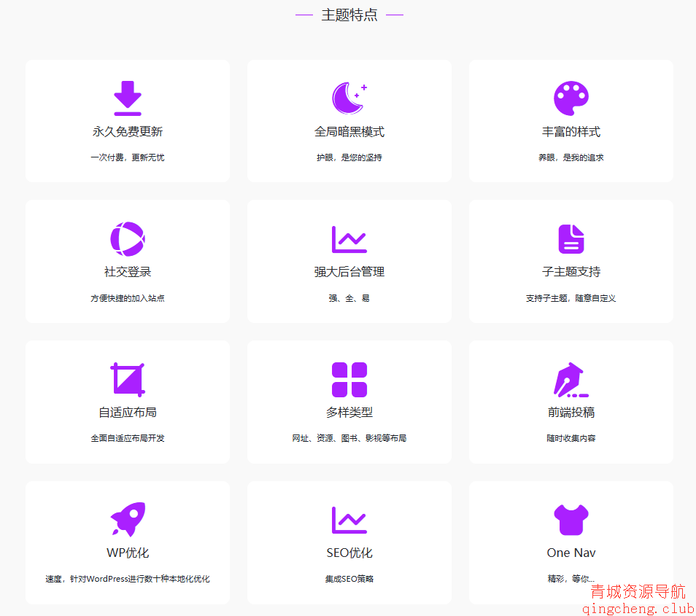Click the T-shirt icon for One Nav
Image resolution: width=696 pixels, height=616 pixels.
point(571,516)
